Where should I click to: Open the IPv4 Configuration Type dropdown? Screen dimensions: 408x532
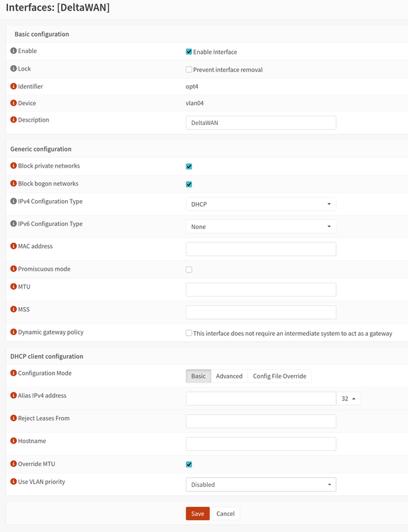(260, 204)
